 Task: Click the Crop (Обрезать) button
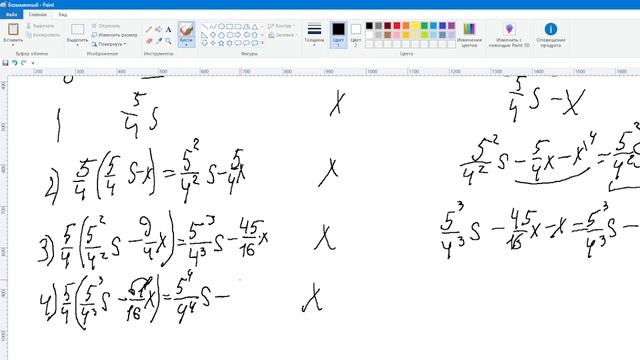[106, 26]
